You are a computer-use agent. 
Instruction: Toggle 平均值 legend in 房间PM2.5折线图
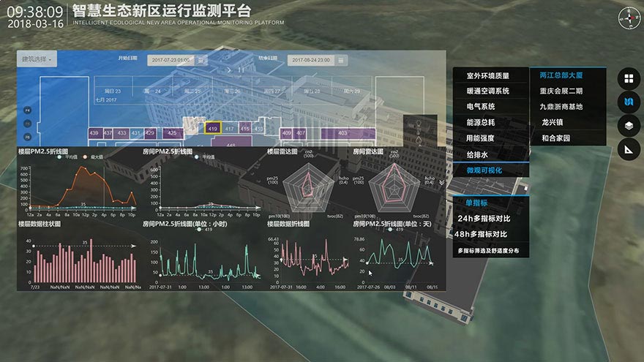(x=204, y=157)
